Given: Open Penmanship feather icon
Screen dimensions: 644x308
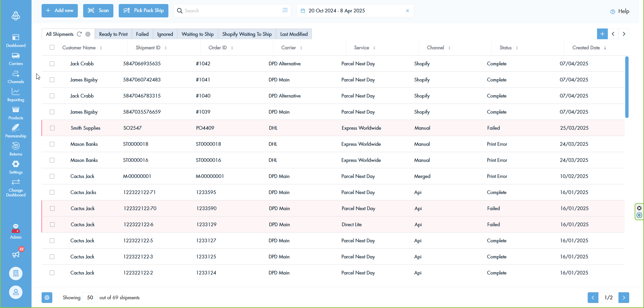Looking at the screenshot, I should click(16, 128).
